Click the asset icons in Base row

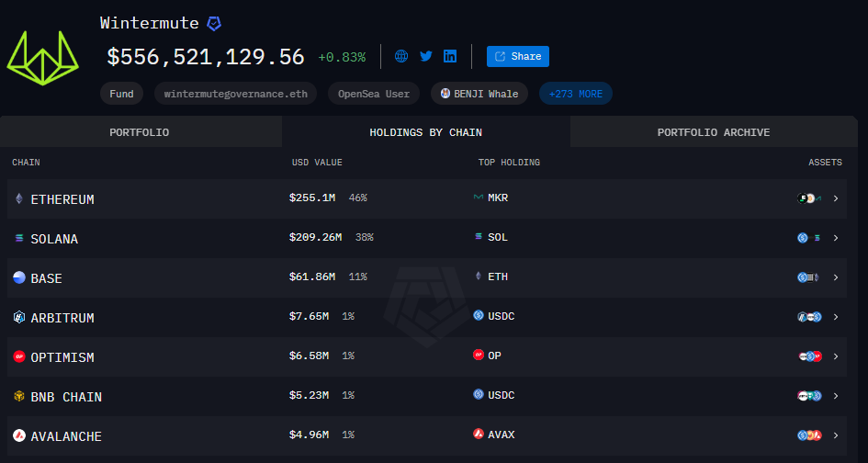point(809,277)
